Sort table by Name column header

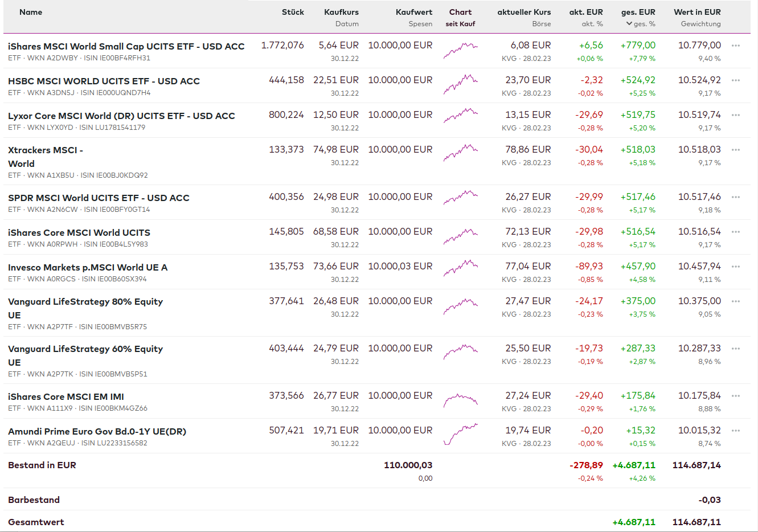(x=31, y=12)
